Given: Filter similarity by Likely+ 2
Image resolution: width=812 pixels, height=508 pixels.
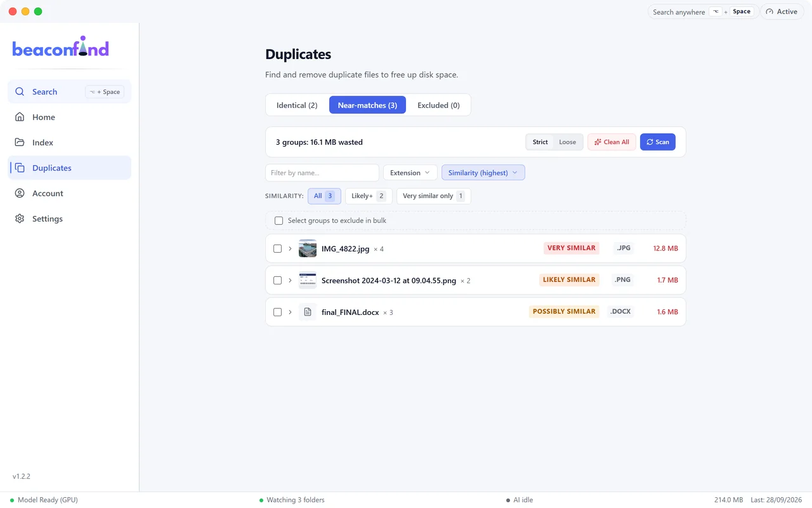Looking at the screenshot, I should pyautogui.click(x=369, y=196).
